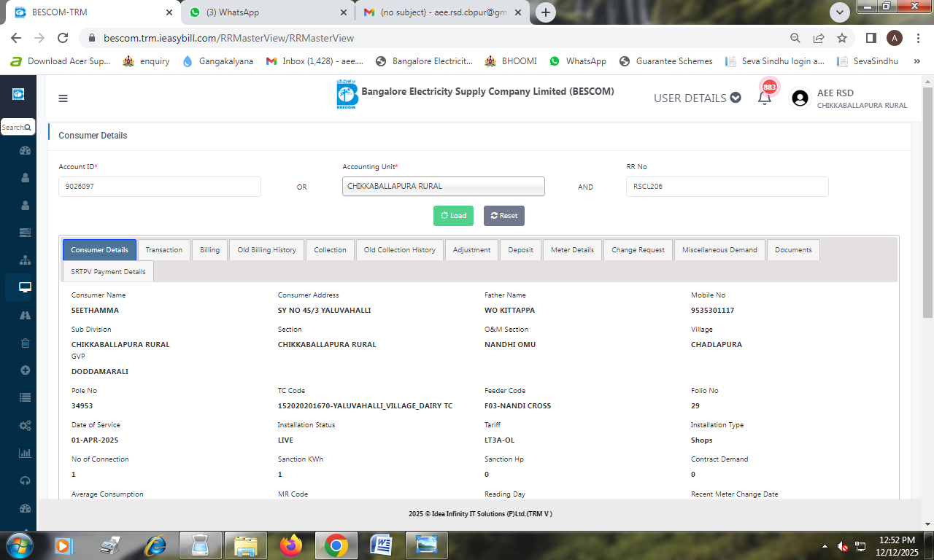Open the Old Billing History tab
The image size is (934, 560).
[x=267, y=250]
